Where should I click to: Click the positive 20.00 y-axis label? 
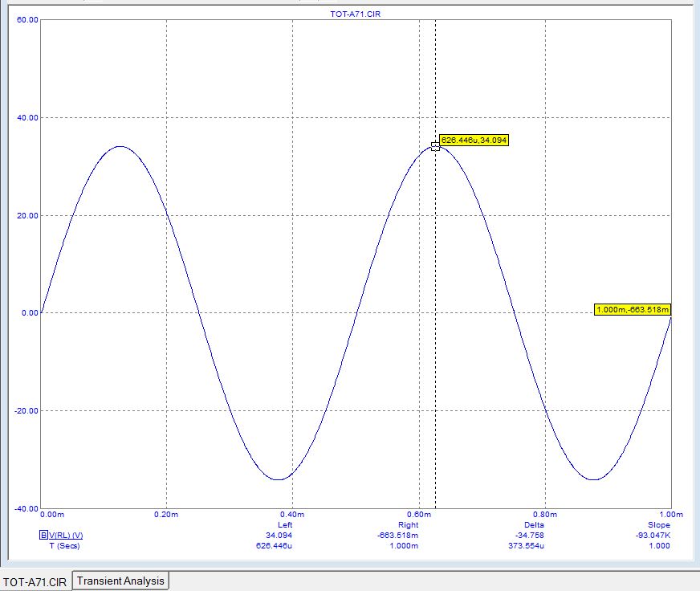[x=27, y=215]
